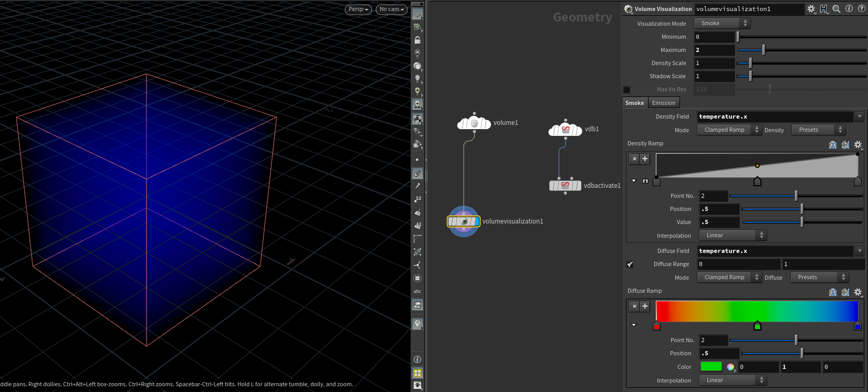Collapse the Diffuse Ramp controls triangle
The width and height of the screenshot is (868, 392).
[x=634, y=325]
